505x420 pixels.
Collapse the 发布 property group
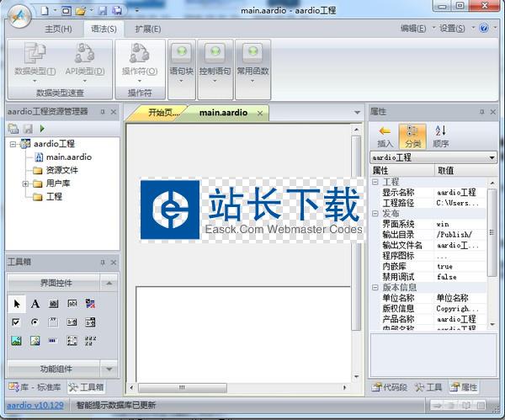click(x=375, y=213)
